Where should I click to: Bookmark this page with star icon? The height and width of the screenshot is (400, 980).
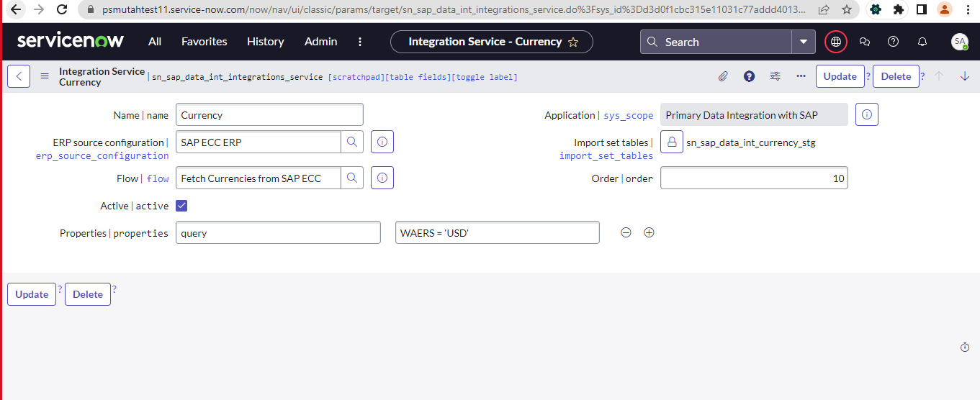tap(847, 10)
